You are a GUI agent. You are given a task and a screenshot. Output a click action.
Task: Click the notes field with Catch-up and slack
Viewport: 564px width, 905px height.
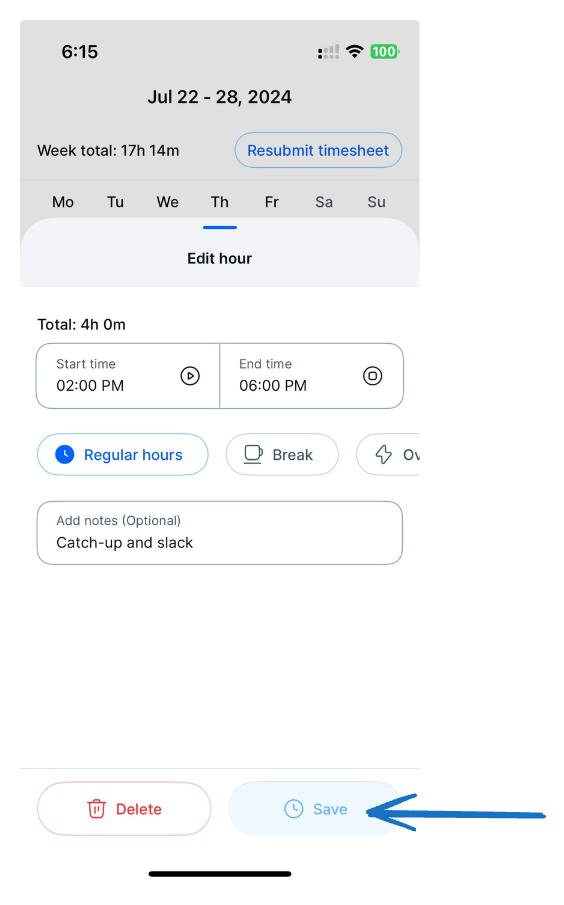click(219, 532)
